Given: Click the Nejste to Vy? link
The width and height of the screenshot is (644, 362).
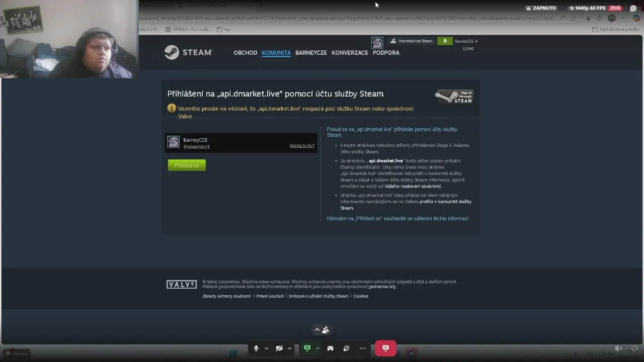Looking at the screenshot, I should pos(302,146).
